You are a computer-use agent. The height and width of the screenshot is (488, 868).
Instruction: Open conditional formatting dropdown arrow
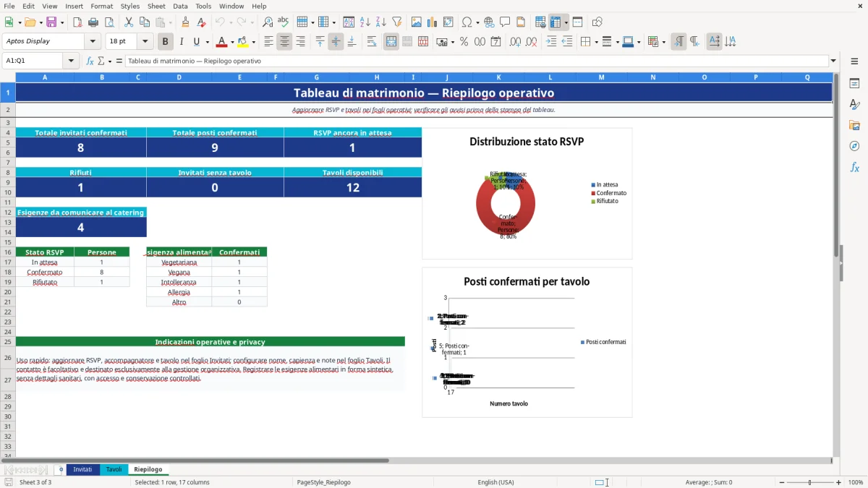663,42
